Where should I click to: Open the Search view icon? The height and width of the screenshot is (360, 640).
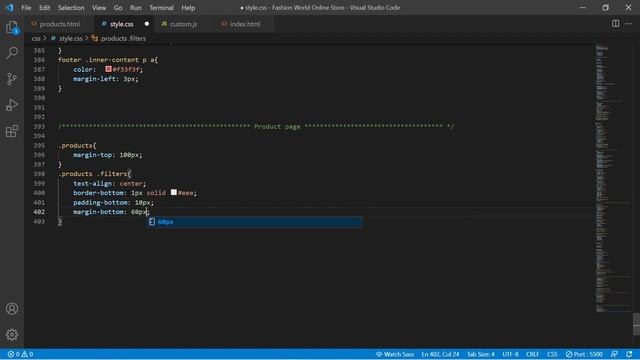(x=12, y=53)
